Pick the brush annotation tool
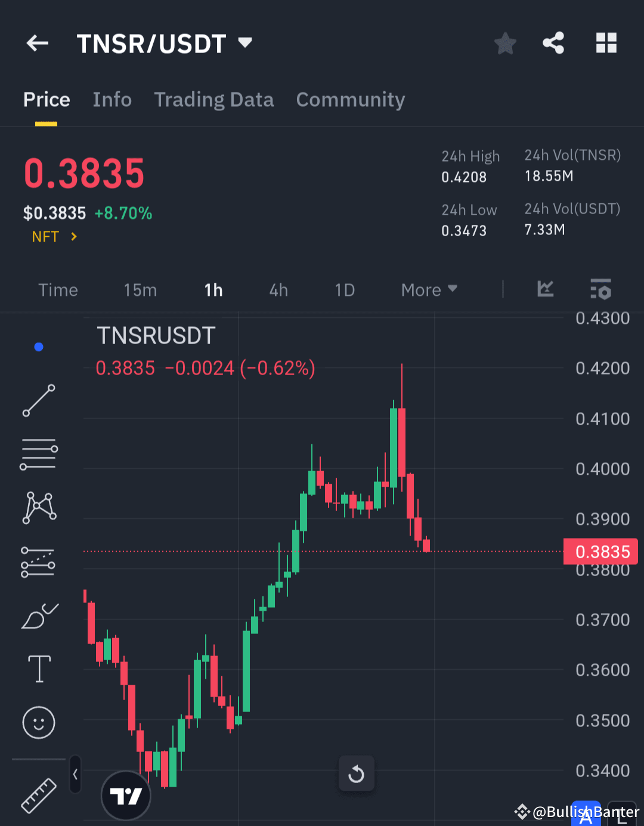 click(x=38, y=615)
